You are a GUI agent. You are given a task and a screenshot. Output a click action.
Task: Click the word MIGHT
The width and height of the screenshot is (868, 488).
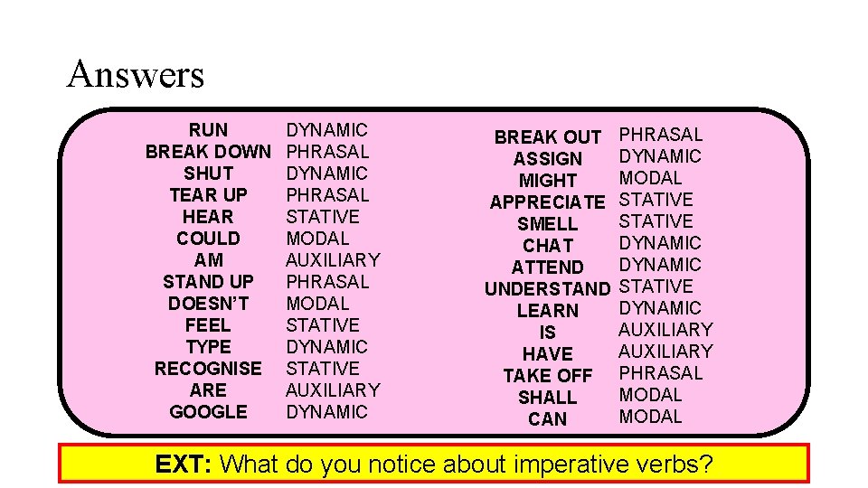[547, 181]
